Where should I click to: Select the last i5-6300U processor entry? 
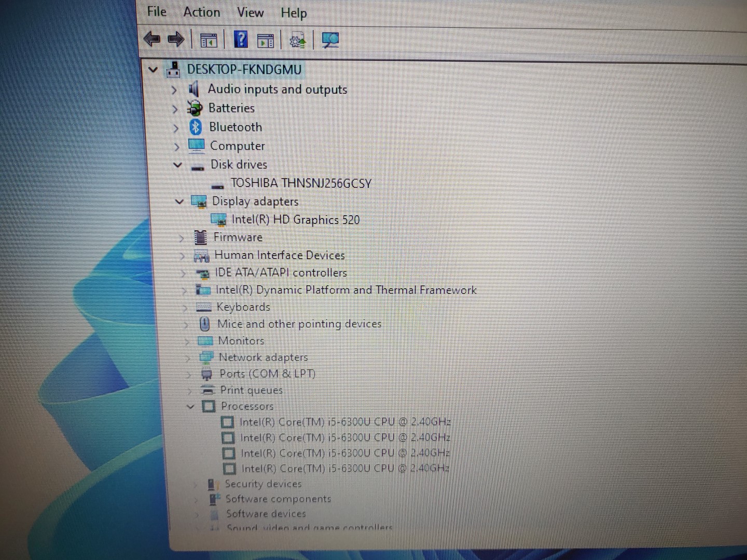(345, 469)
